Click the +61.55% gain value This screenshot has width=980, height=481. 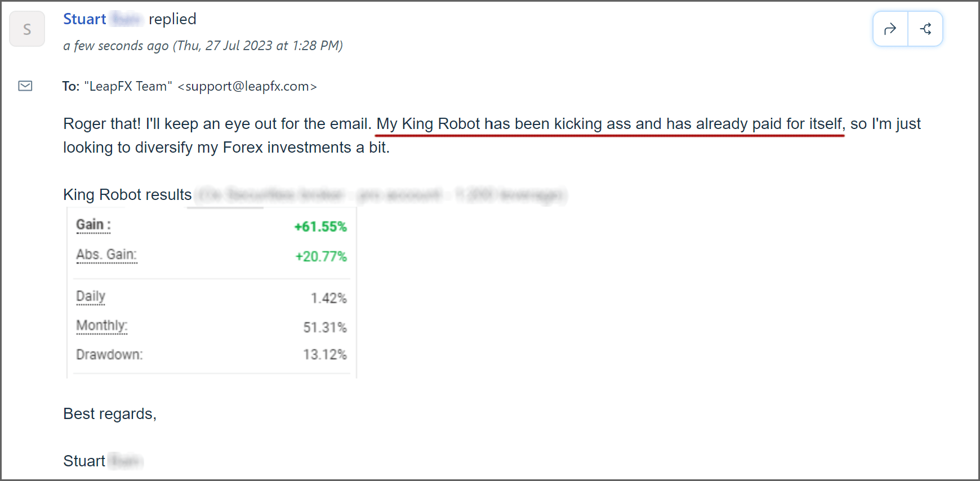320,227
